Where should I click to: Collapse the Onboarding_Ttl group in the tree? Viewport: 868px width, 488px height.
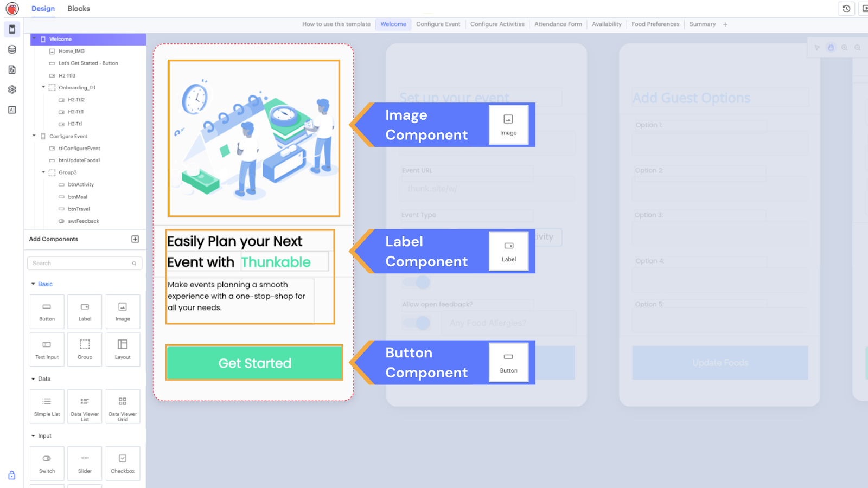coord(44,87)
